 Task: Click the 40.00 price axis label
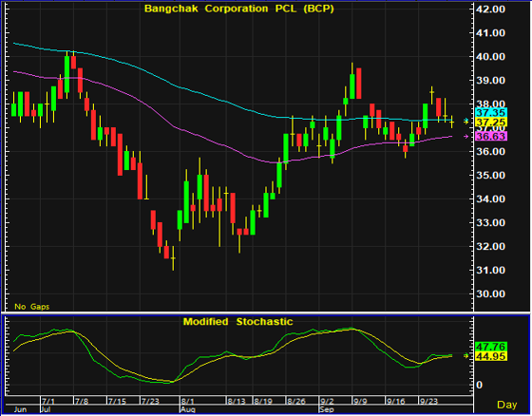point(490,57)
